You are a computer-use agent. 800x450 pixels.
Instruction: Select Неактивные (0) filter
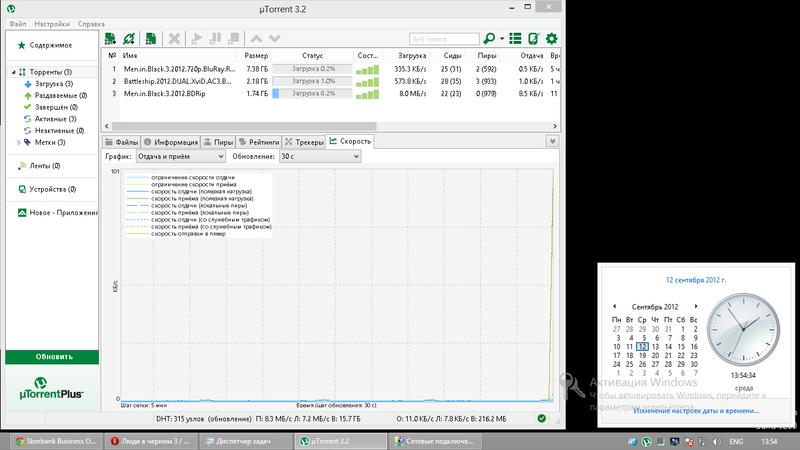click(59, 131)
